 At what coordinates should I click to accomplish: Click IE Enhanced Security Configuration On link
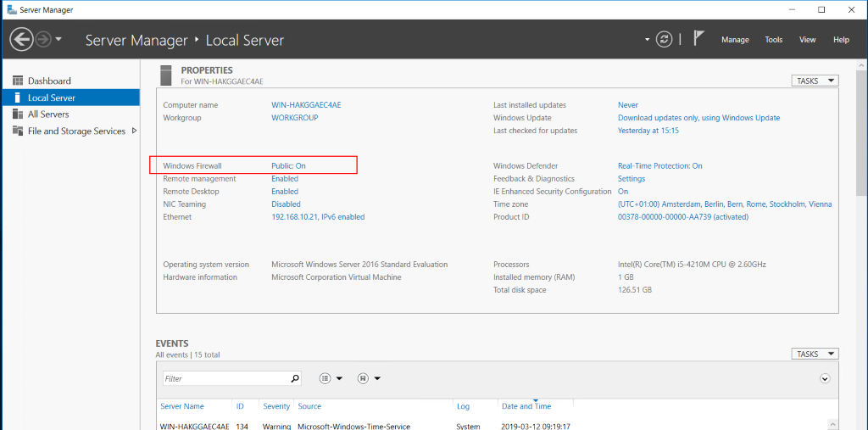[623, 191]
